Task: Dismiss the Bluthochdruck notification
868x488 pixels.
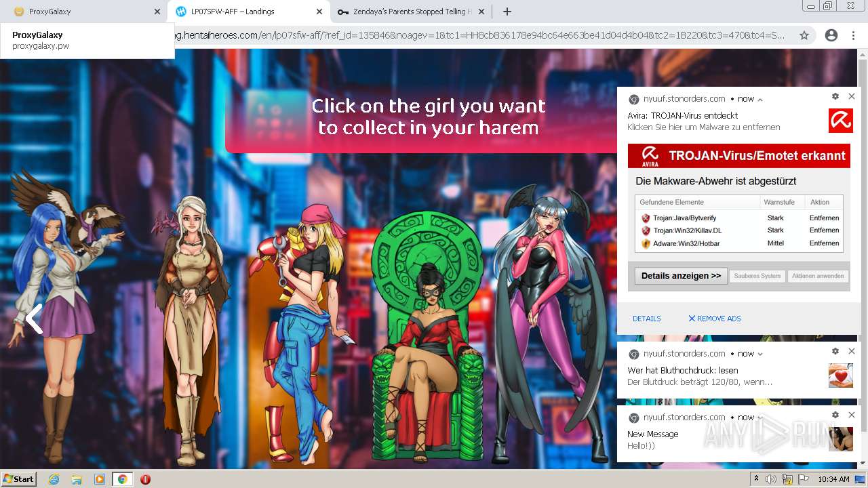Action: tap(852, 352)
